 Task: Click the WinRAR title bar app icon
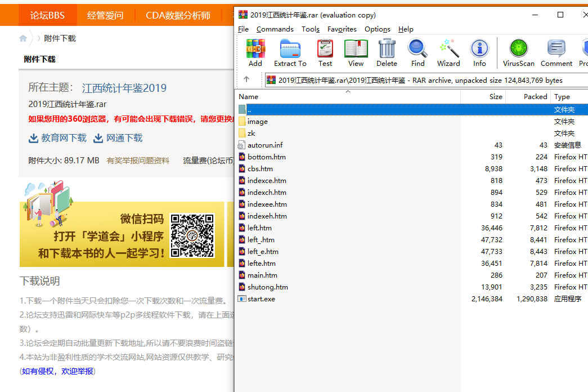pyautogui.click(x=243, y=15)
